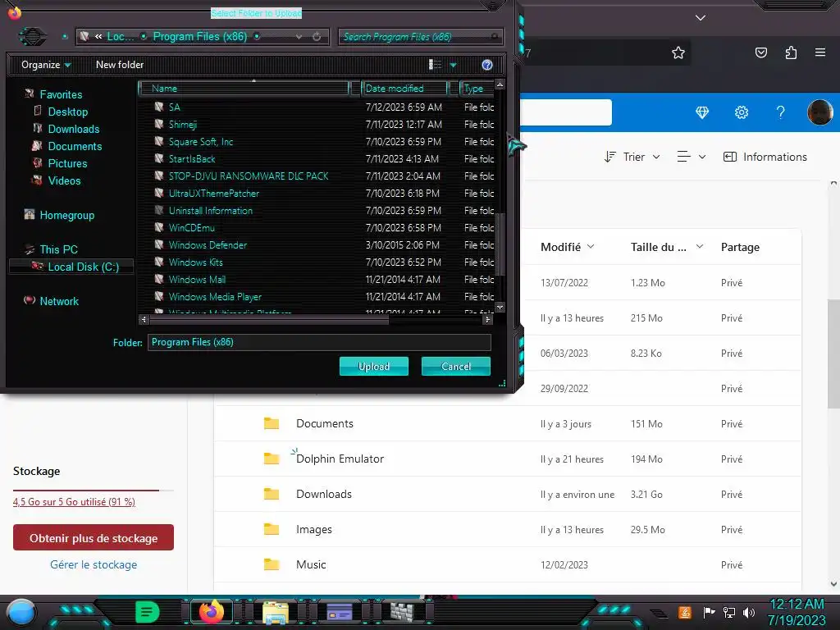Select Local Disk (C:) in tree
840x630 pixels.
71,267
